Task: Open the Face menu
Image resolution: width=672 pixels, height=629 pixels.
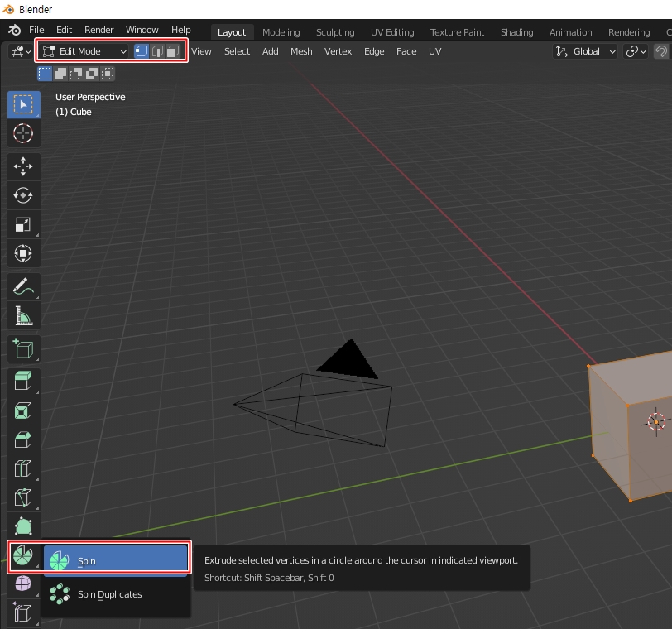Action: [406, 51]
